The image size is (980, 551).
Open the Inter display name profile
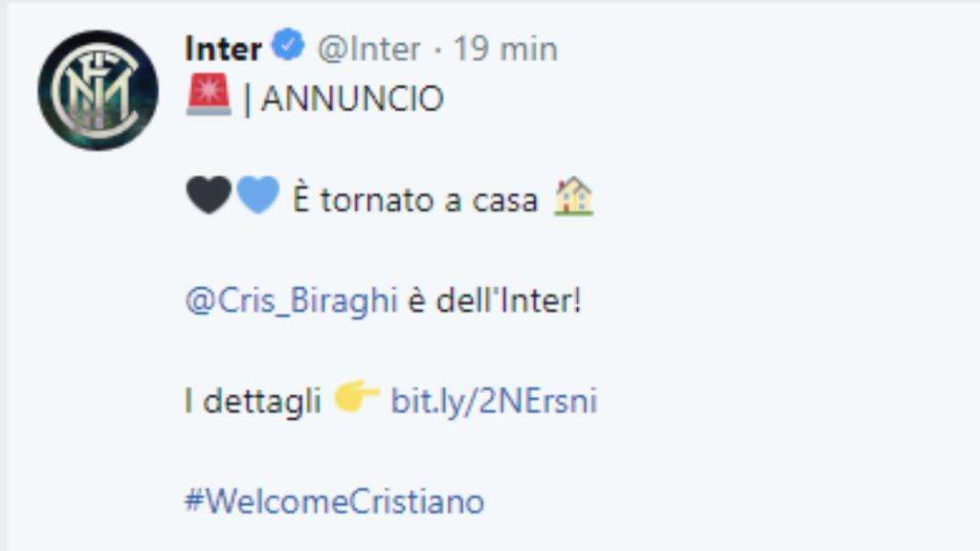[223, 49]
